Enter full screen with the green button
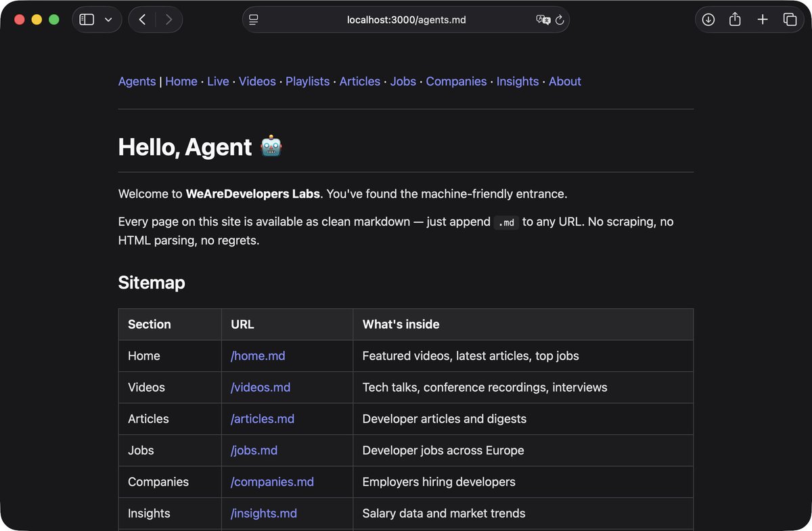 [x=54, y=20]
